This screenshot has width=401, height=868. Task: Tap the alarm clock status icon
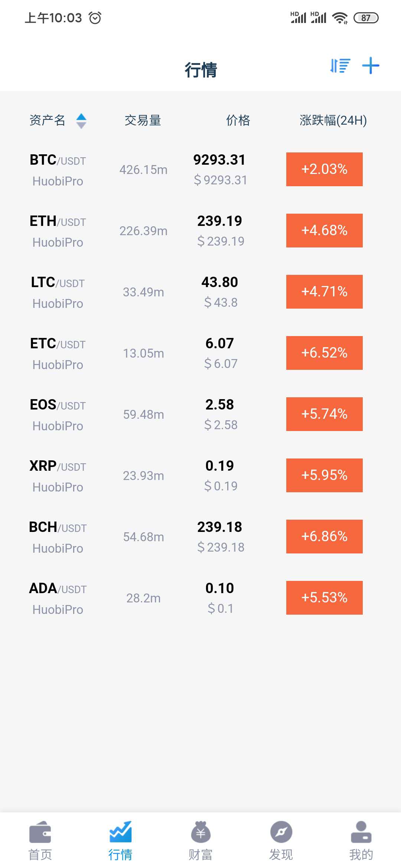(x=95, y=18)
